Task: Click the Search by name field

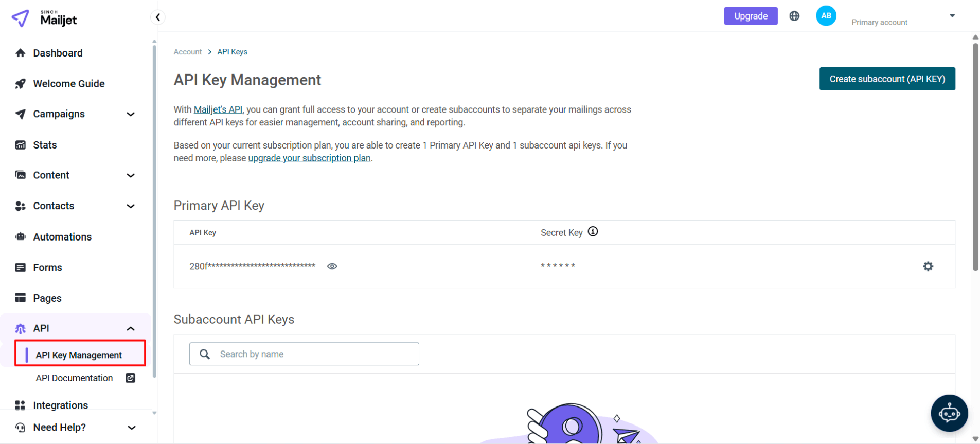Action: click(304, 354)
